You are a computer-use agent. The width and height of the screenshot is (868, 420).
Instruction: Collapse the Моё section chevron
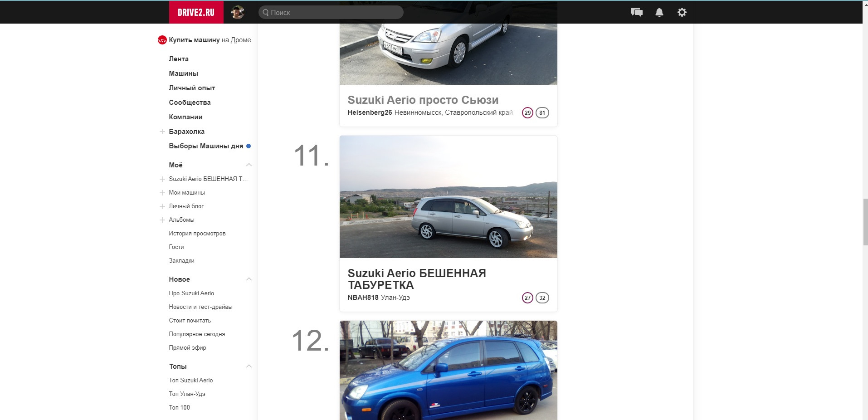[249, 165]
